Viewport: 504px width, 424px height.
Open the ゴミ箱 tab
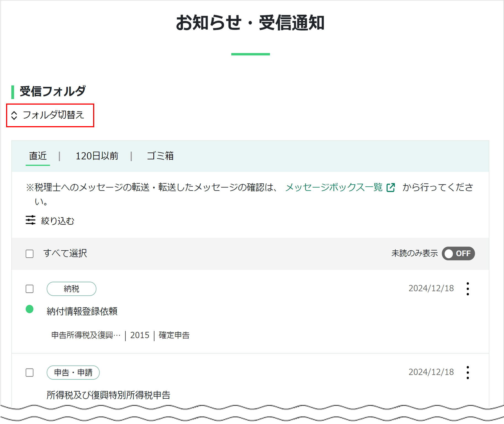tap(160, 156)
